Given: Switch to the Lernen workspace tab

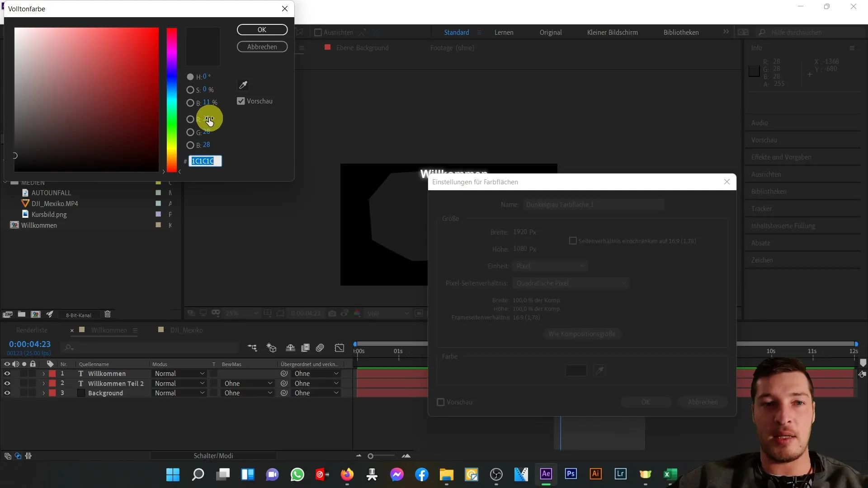Looking at the screenshot, I should pos(504,32).
